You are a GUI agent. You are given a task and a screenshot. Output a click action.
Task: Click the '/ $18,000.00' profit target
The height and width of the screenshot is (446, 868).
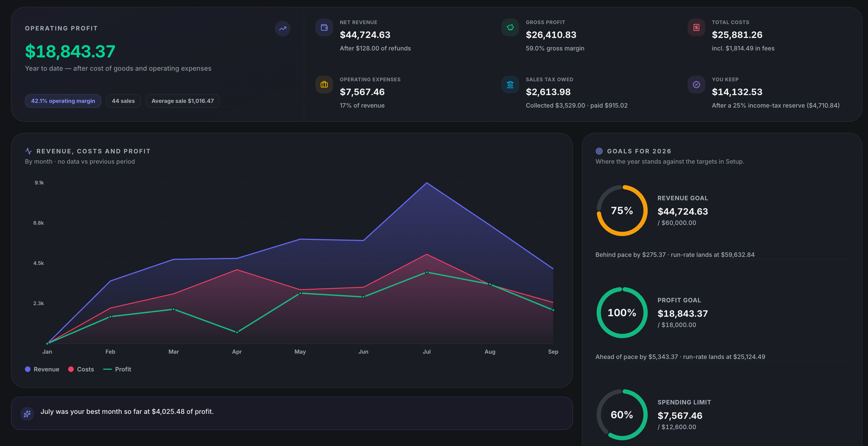[x=677, y=325]
